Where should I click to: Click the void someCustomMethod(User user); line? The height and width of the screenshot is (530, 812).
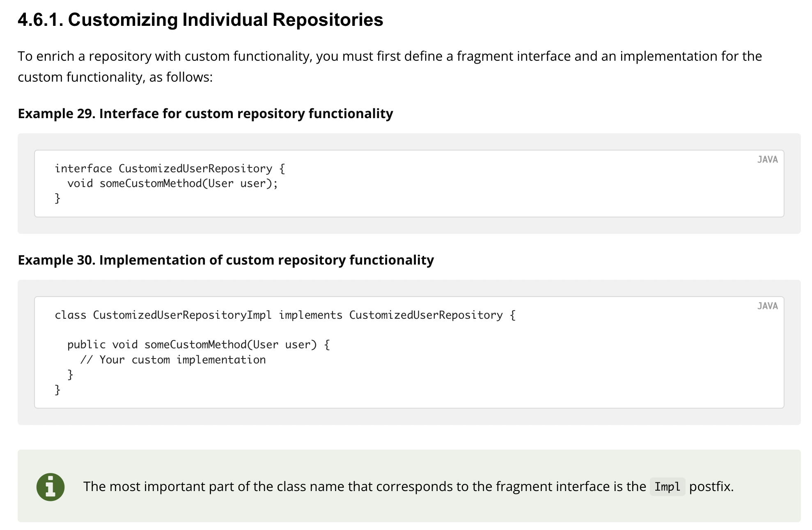tap(172, 183)
